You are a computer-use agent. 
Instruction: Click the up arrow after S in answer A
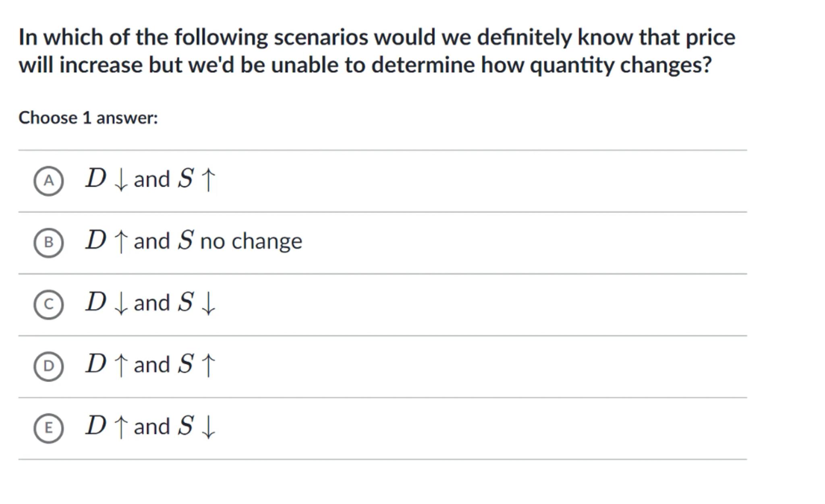[x=208, y=180]
